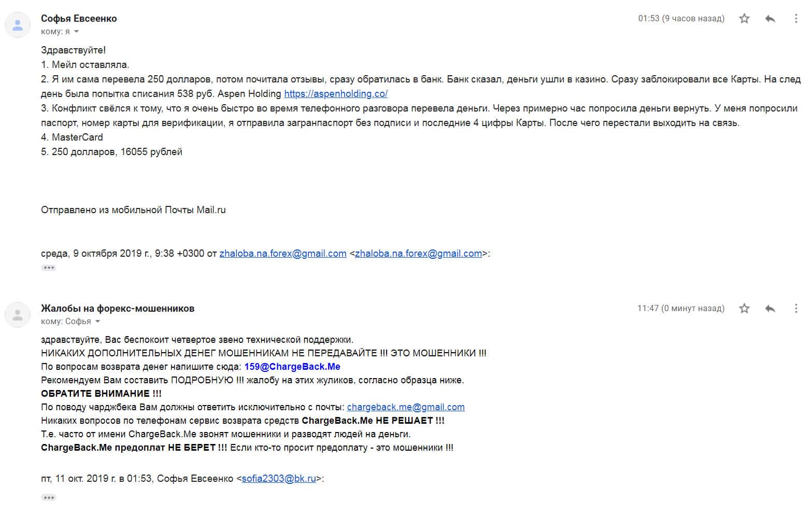This screenshot has width=812, height=515.
Task: Click sofia2303@bk.ru email link
Action: 279,479
